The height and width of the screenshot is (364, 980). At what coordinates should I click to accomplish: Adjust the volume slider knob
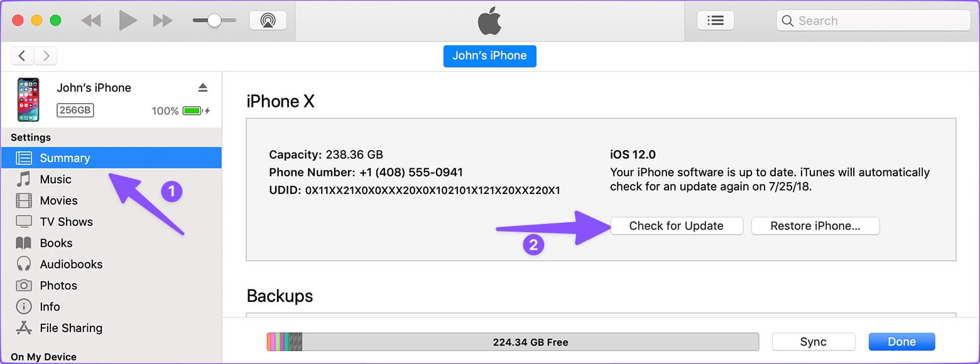[x=214, y=21]
